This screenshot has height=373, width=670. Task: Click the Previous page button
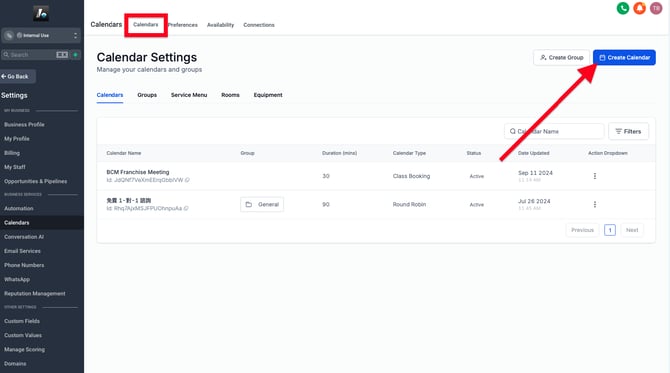pos(582,230)
